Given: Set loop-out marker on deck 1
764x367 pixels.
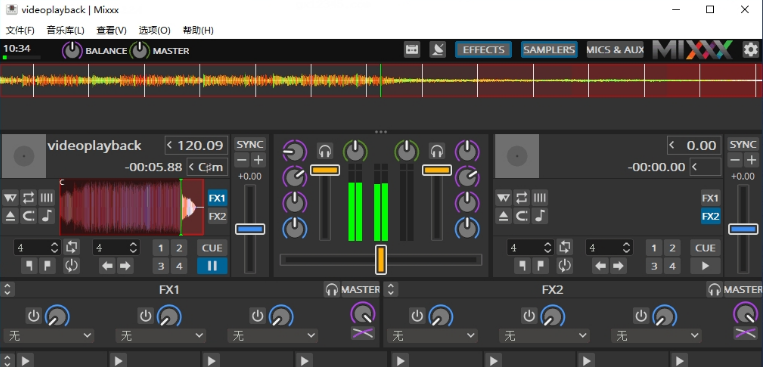Looking at the screenshot, I should pyautogui.click(x=47, y=266).
